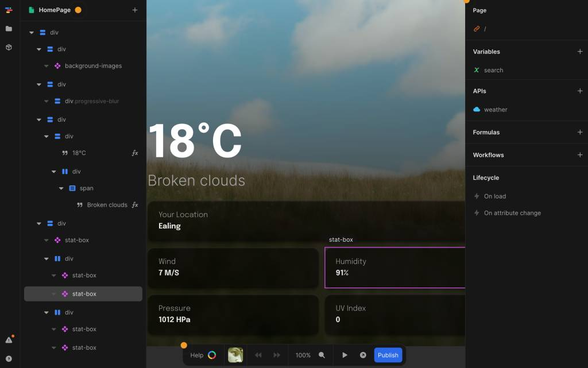
Task: Open the On attribute change lifecycle event
Action: point(512,213)
